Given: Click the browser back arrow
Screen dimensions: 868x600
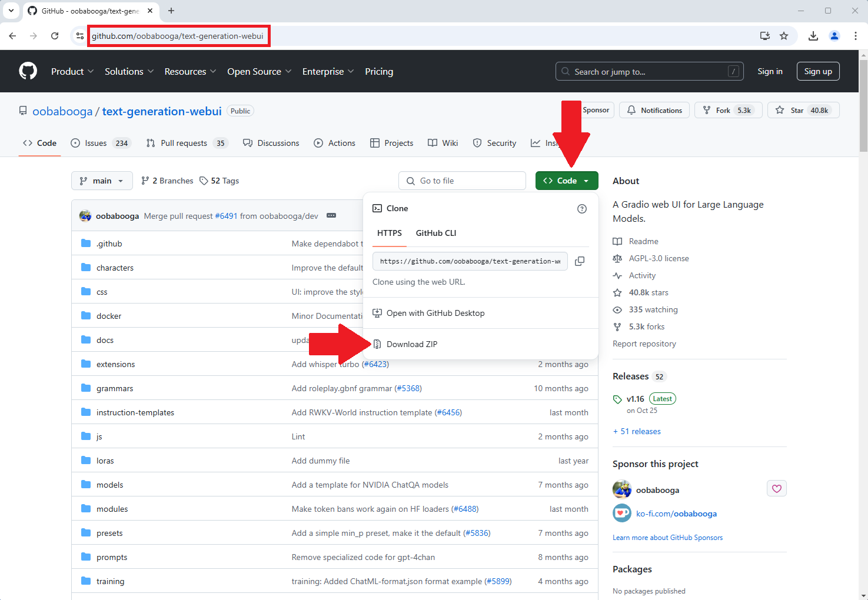Looking at the screenshot, I should point(12,36).
